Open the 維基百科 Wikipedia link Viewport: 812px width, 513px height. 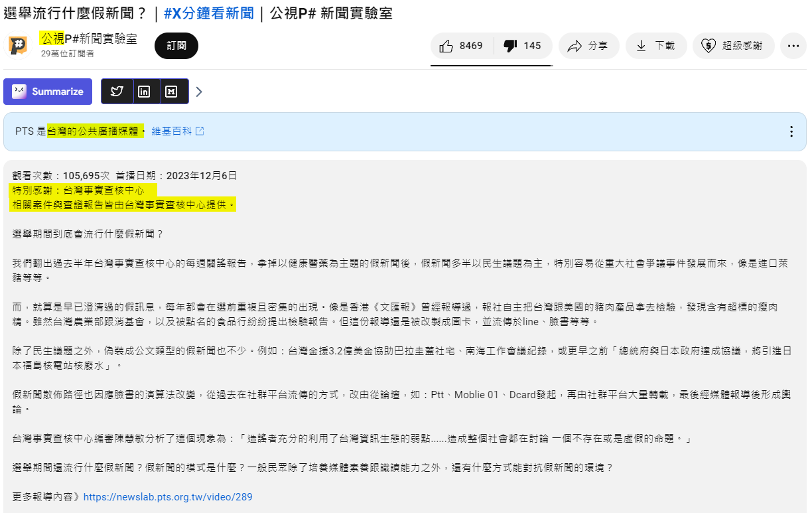point(171,131)
